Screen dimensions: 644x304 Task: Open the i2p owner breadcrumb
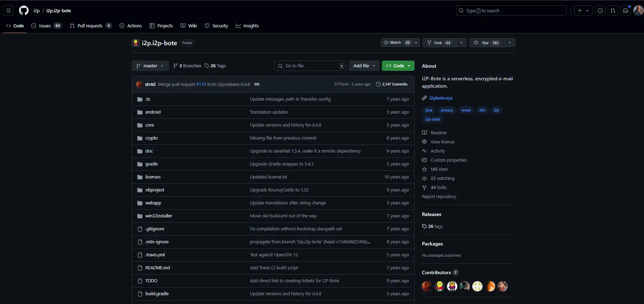point(36,11)
